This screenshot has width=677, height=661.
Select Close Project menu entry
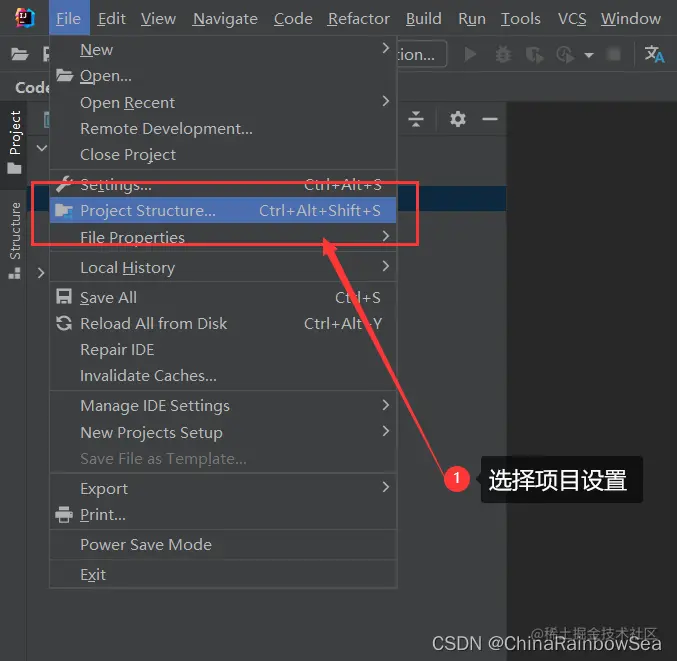point(223,155)
